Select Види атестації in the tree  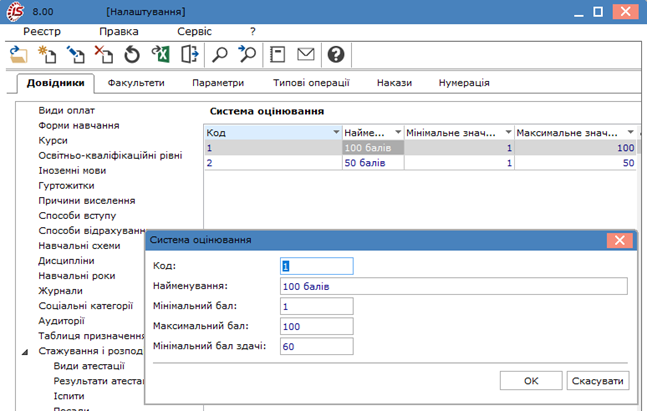coord(89,366)
